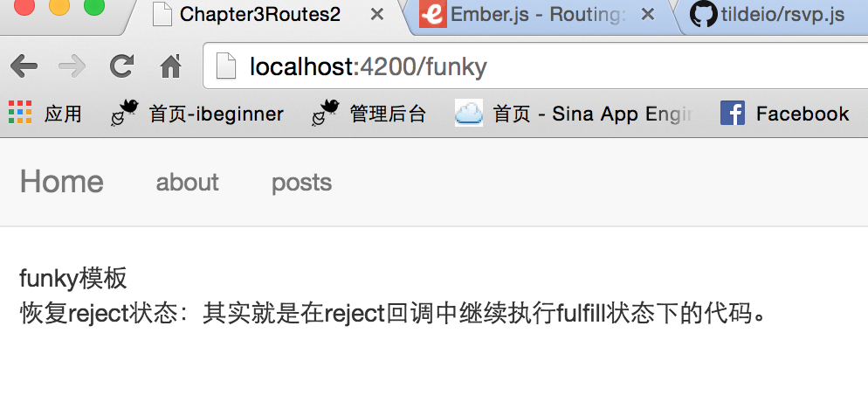This screenshot has width=868, height=409.
Task: Reload the current page
Action: click(121, 66)
